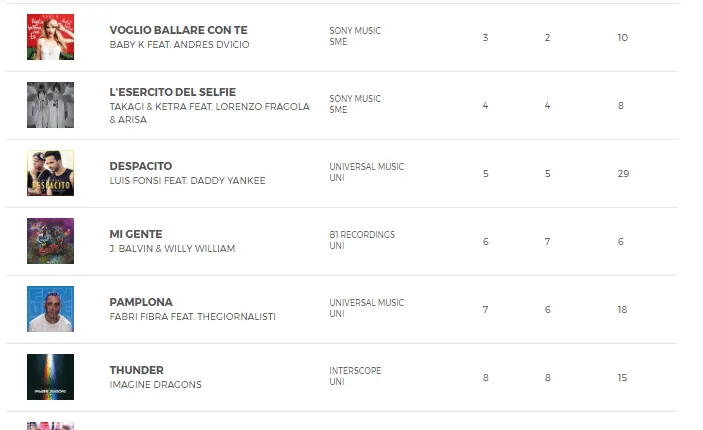The image size is (703, 430).
Task: Click the song title Voglio Ballare Con Te
Action: [x=178, y=30]
